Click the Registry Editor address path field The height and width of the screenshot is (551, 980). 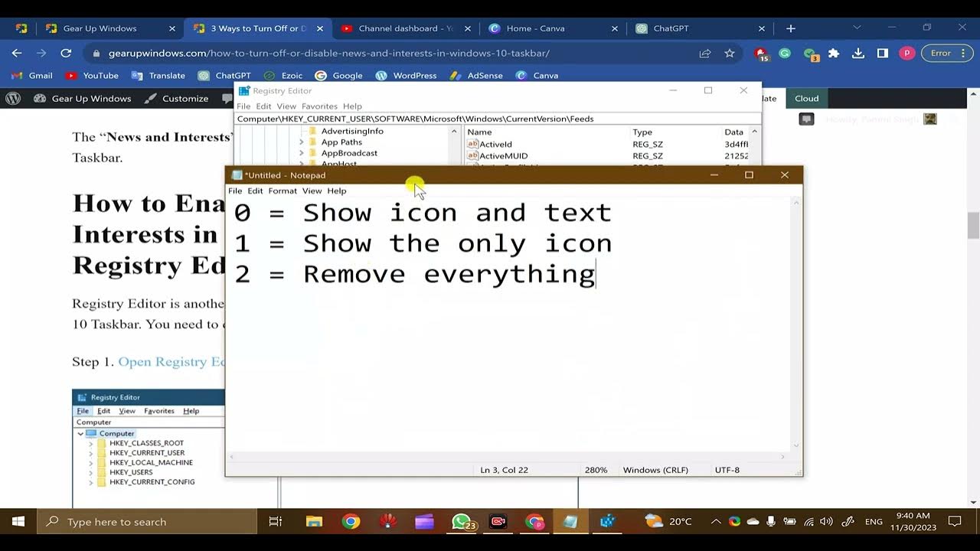tap(498, 119)
